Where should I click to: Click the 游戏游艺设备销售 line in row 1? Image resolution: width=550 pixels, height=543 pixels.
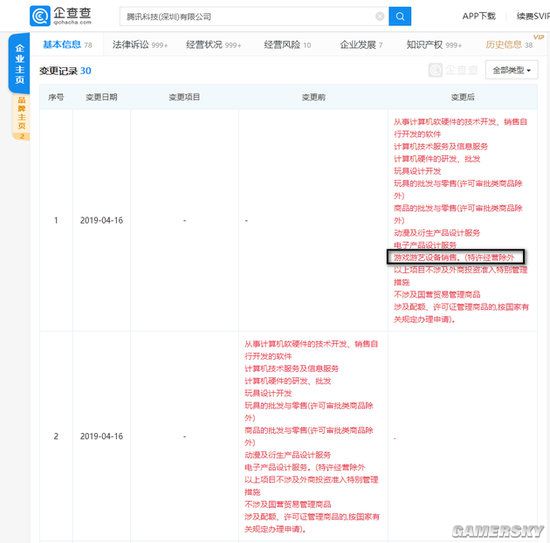[x=454, y=257]
